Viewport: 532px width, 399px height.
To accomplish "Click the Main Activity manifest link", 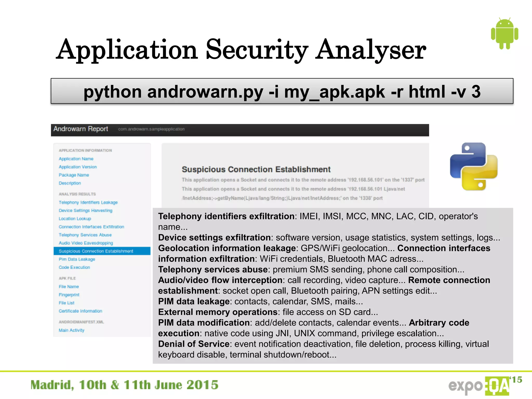I will [x=71, y=330].
